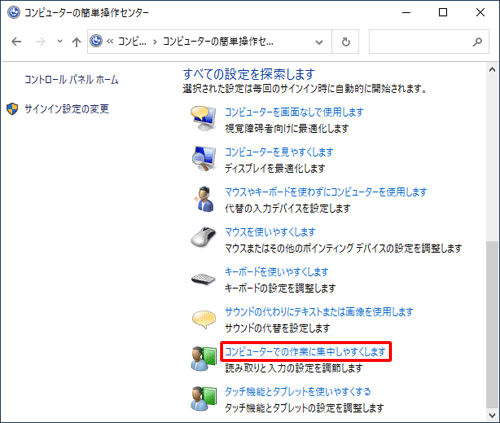Click the mouse device icon

click(x=203, y=237)
